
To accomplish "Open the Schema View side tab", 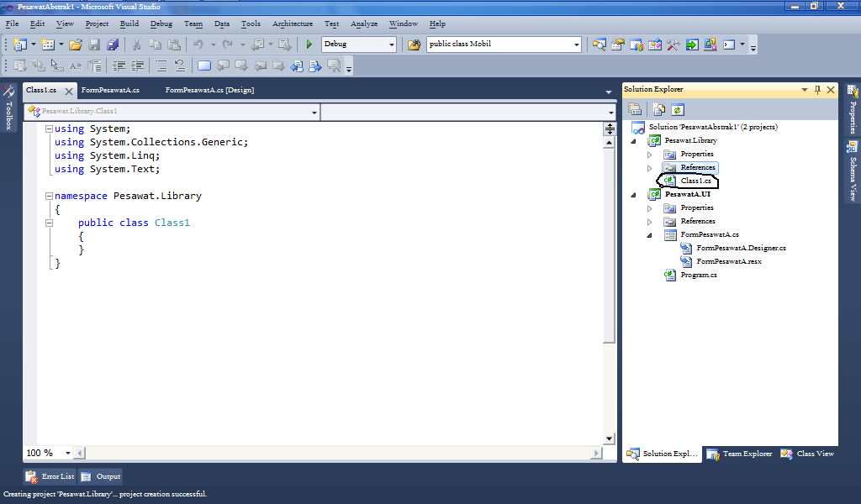I will [x=853, y=172].
